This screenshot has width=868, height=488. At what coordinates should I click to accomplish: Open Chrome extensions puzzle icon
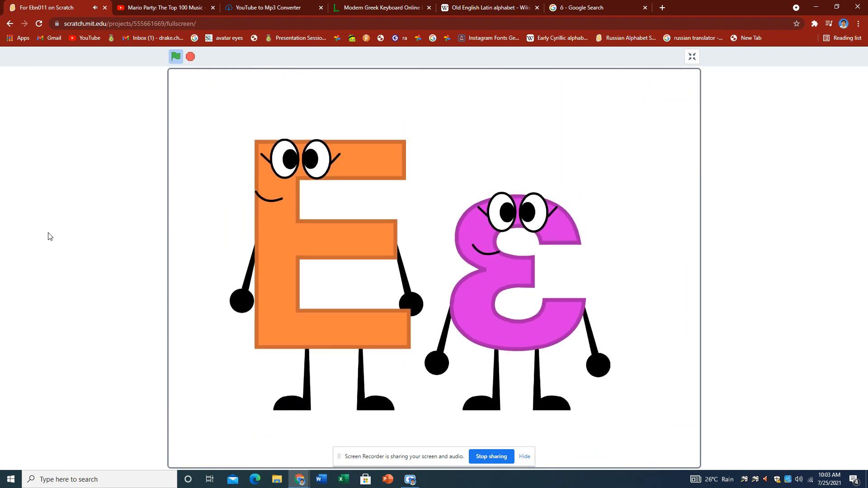pos(814,23)
